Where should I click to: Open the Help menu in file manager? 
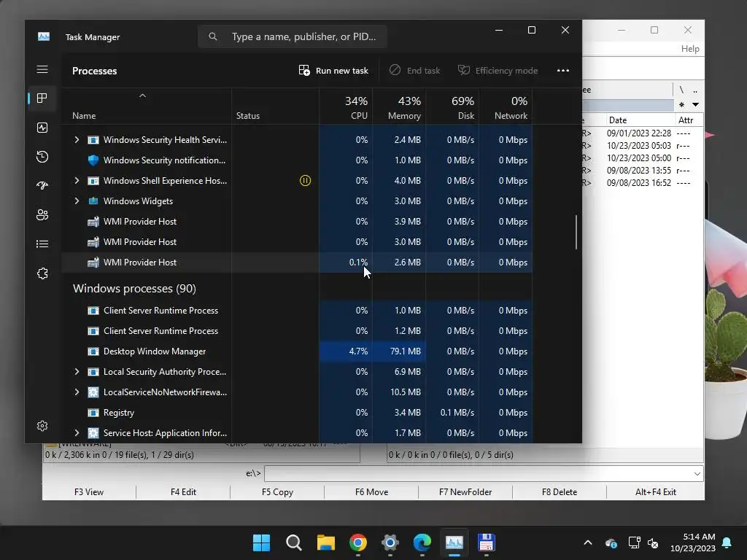tap(690, 49)
